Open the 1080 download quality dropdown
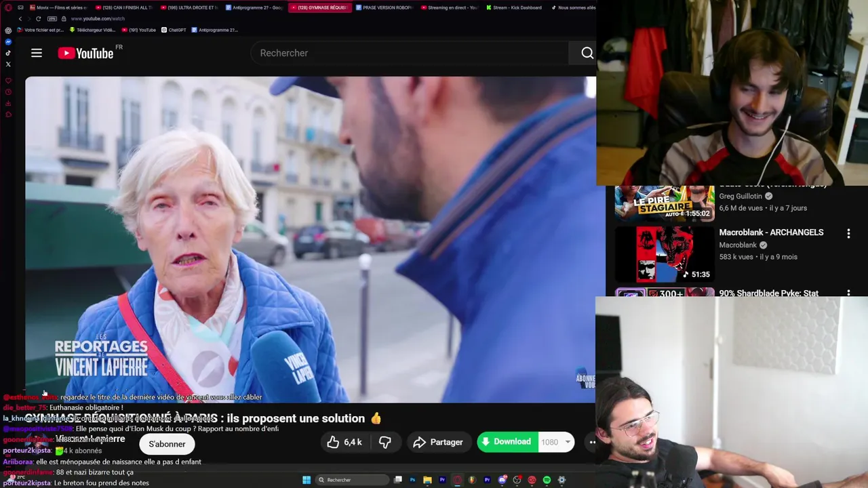Image resolution: width=868 pixels, height=488 pixels. pyautogui.click(x=556, y=442)
